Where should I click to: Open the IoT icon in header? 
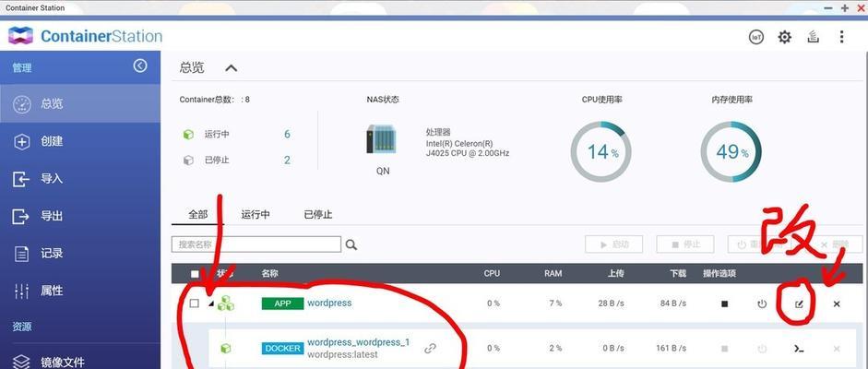click(x=755, y=37)
